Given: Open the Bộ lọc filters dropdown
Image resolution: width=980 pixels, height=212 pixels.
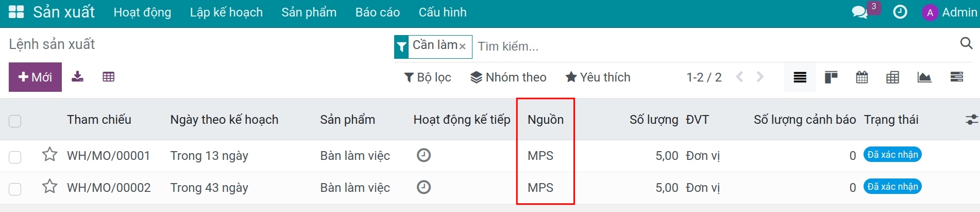Looking at the screenshot, I should point(428,77).
